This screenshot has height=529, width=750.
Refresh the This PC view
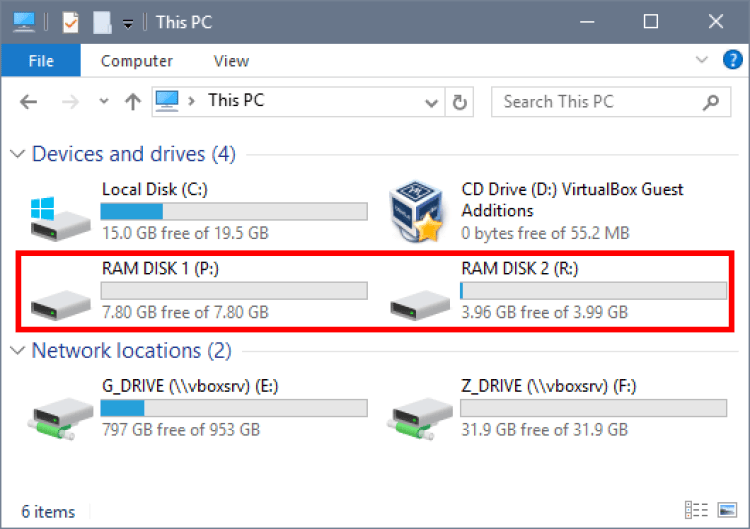pyautogui.click(x=459, y=102)
